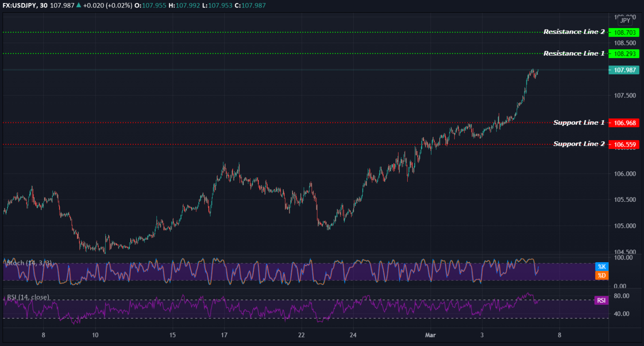Click the blue %K label tag
This screenshot has height=346, width=644.
[x=602, y=267]
